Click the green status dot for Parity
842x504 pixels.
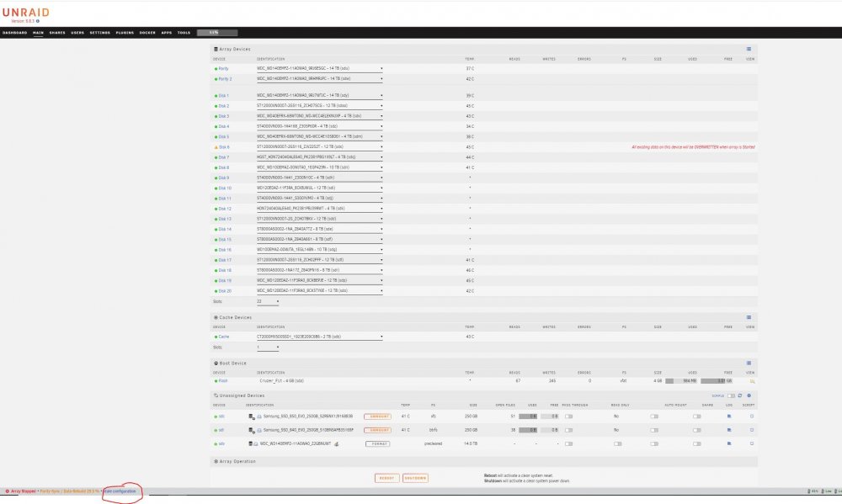tap(216, 69)
